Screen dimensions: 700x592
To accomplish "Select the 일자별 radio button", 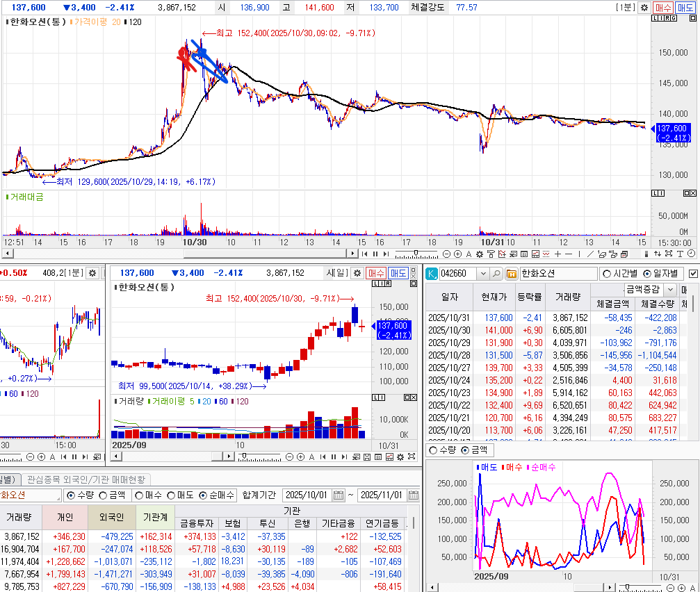I will pyautogui.click(x=647, y=274).
